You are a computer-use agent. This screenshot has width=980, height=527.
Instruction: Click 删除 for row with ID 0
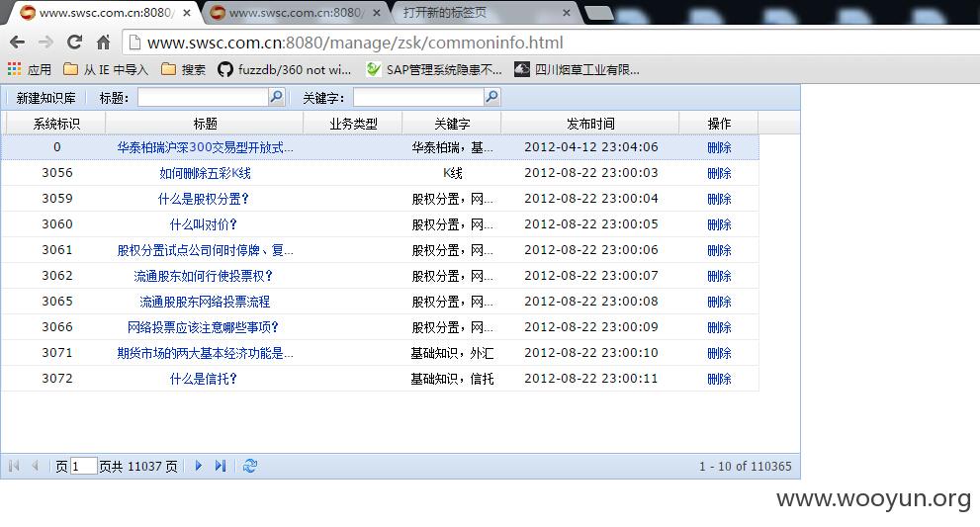coord(719,147)
